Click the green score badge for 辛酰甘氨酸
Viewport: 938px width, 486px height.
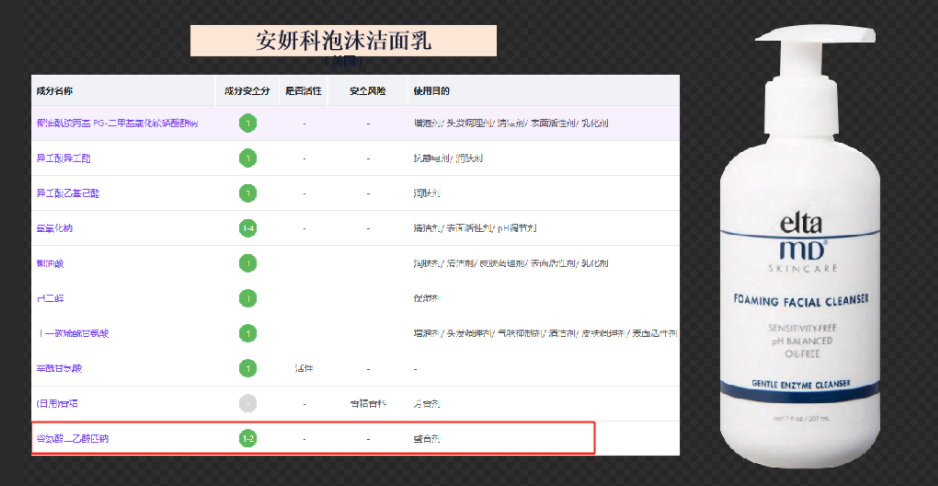click(x=248, y=368)
